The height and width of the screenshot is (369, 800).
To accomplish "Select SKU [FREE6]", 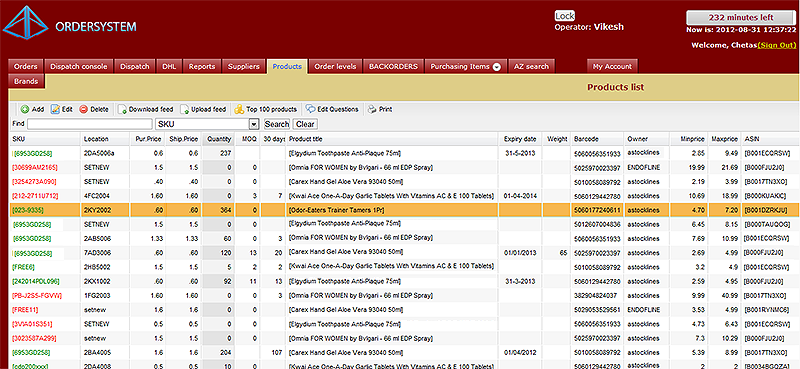I will point(23,266).
